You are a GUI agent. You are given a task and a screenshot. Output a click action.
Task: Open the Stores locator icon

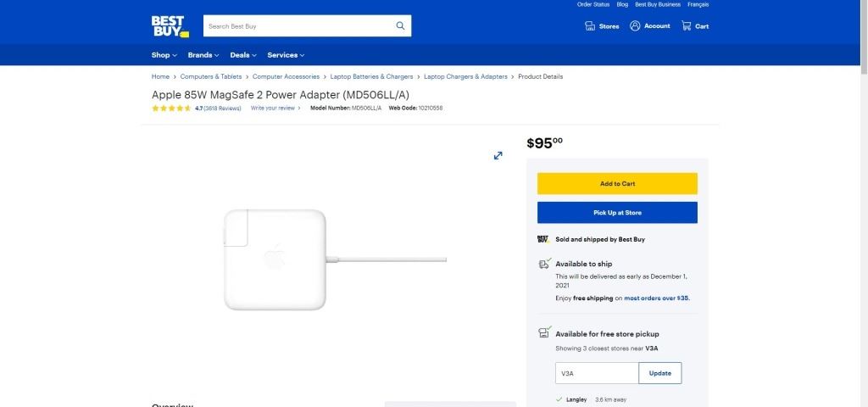(590, 26)
